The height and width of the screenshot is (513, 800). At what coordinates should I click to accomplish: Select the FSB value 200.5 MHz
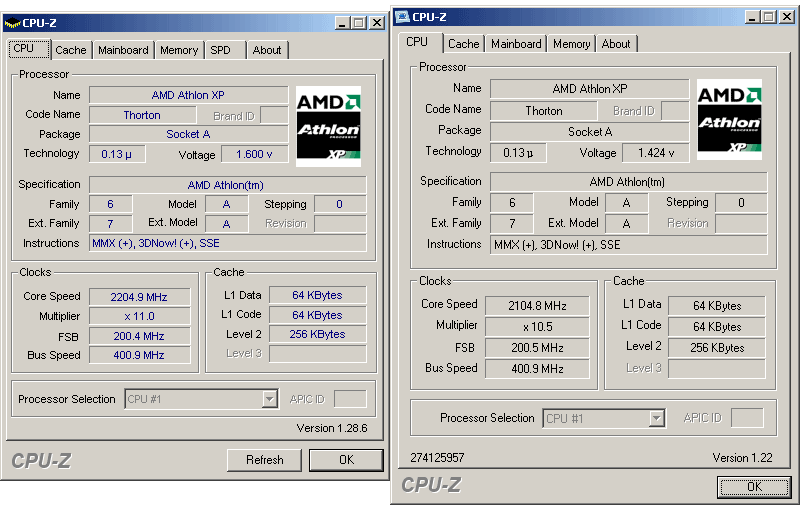(537, 348)
